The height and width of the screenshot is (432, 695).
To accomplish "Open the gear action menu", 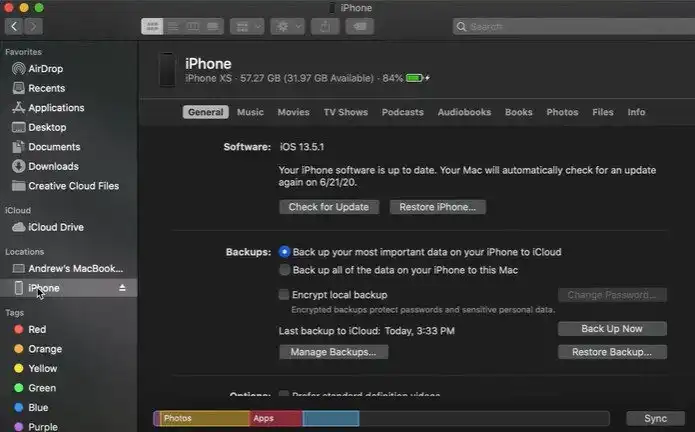I will click(x=288, y=27).
